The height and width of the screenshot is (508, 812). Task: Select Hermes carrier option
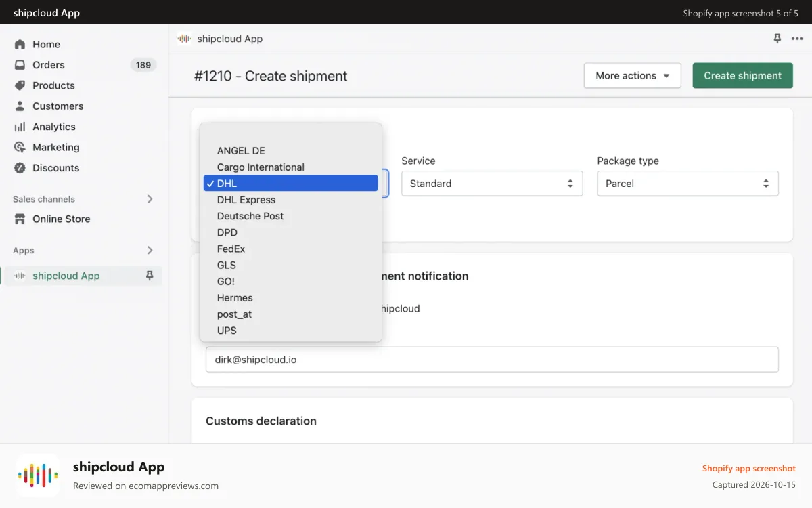click(x=291, y=298)
